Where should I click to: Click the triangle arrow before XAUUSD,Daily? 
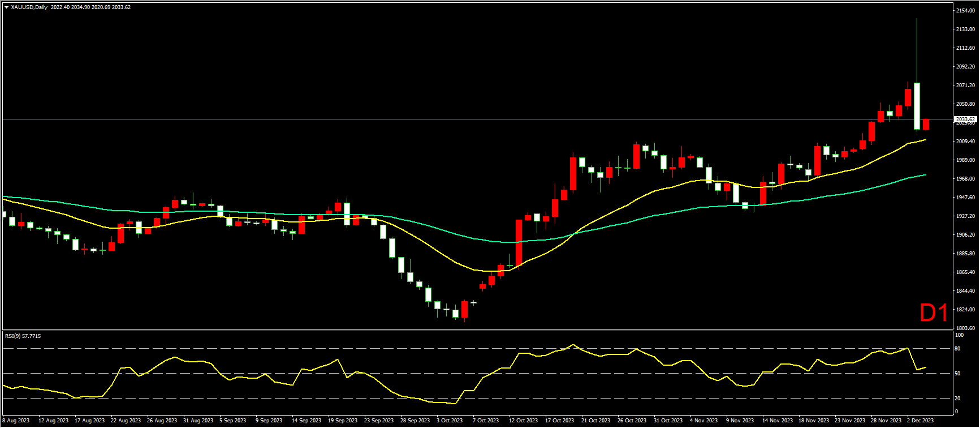(x=6, y=7)
